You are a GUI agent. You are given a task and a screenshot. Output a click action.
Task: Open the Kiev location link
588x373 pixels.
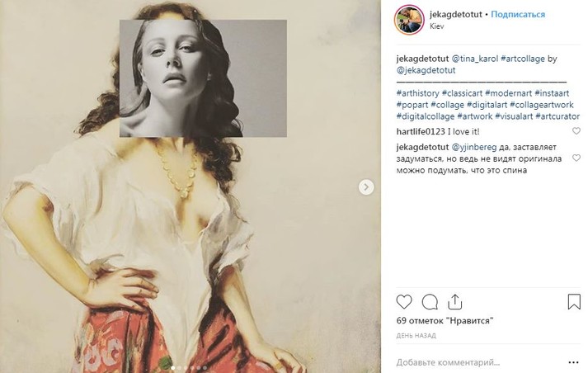tap(439, 27)
